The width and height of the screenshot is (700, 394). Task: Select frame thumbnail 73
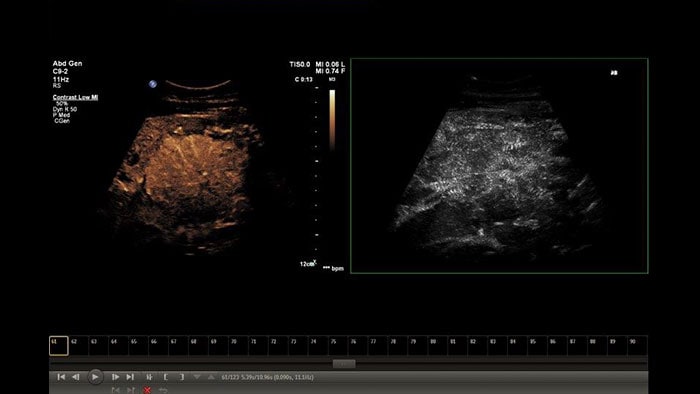298,346
